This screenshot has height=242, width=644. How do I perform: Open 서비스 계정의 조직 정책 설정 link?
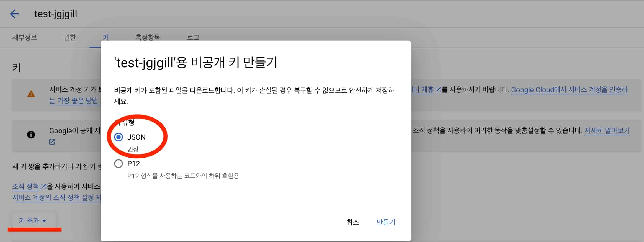click(56, 197)
